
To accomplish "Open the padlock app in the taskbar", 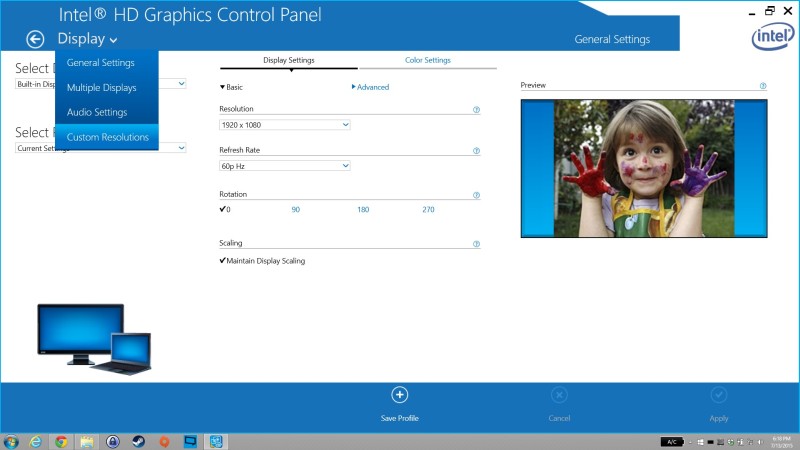I will pos(113,442).
